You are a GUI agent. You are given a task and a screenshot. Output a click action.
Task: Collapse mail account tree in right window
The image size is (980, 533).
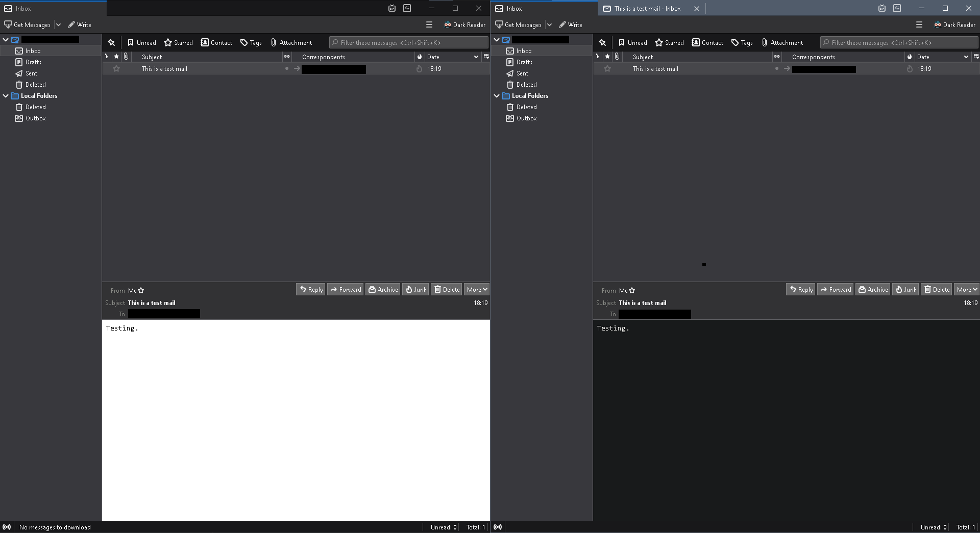(497, 39)
